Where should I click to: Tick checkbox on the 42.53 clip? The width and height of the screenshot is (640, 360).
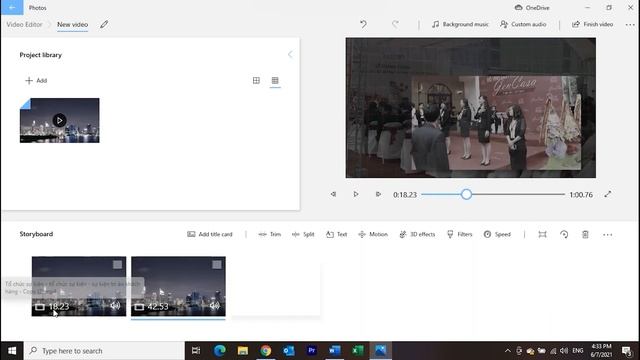point(217,265)
